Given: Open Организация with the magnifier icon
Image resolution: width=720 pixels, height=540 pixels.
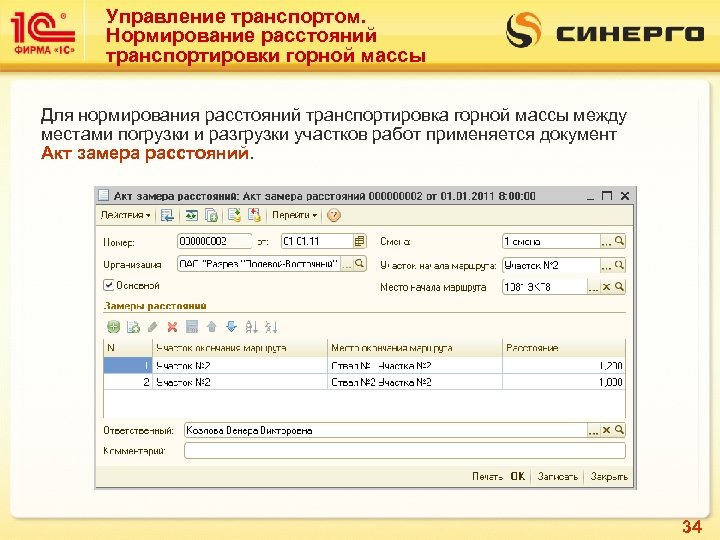Looking at the screenshot, I should tap(360, 264).
